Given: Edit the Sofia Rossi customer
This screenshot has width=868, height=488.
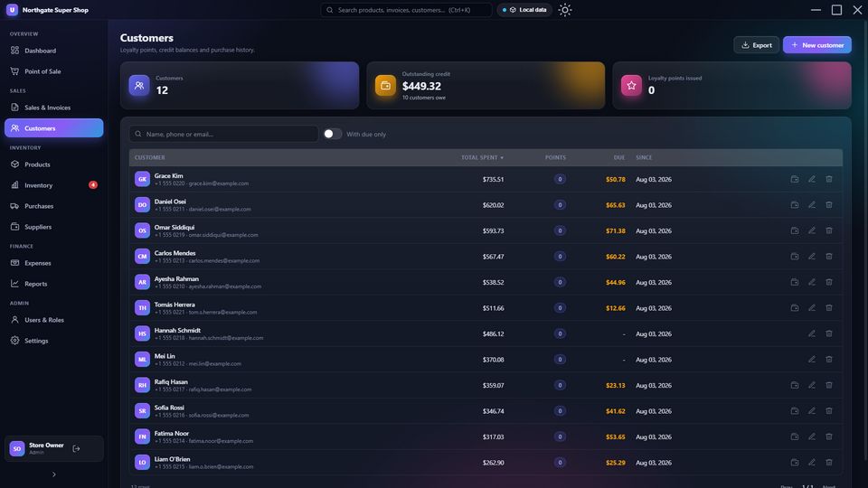Looking at the screenshot, I should (x=812, y=410).
